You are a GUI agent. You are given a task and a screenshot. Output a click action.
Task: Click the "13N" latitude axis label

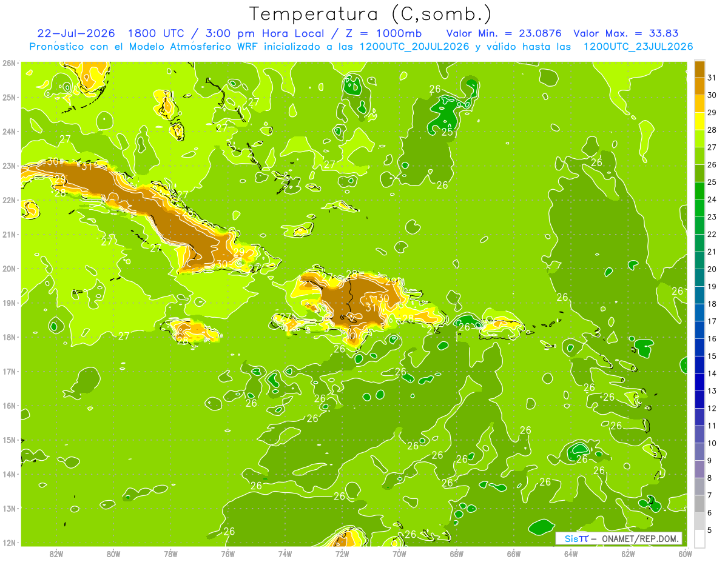click(8, 509)
